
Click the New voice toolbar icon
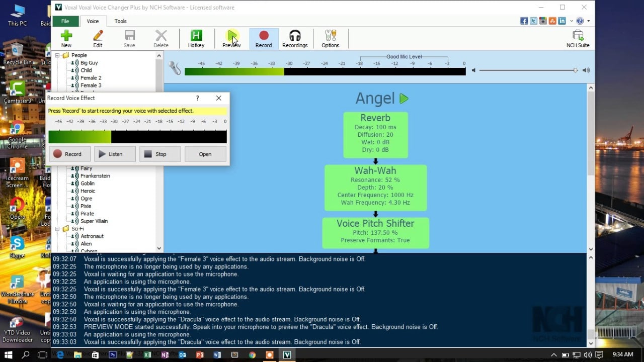point(66,39)
